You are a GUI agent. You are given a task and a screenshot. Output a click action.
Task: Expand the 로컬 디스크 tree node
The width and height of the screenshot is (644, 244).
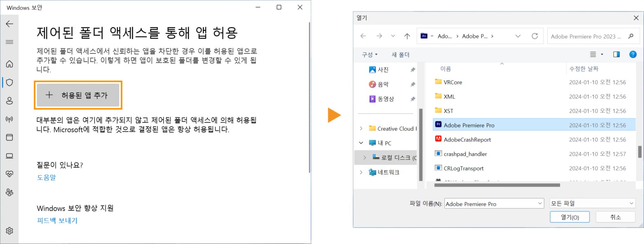[x=365, y=157]
